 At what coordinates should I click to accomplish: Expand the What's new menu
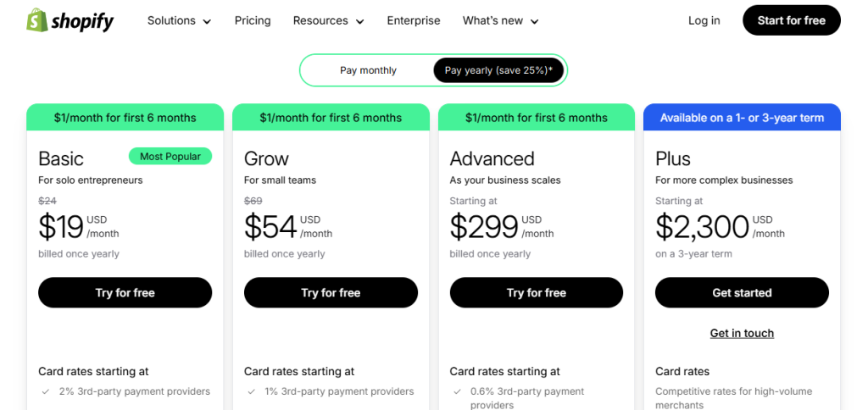click(x=500, y=20)
